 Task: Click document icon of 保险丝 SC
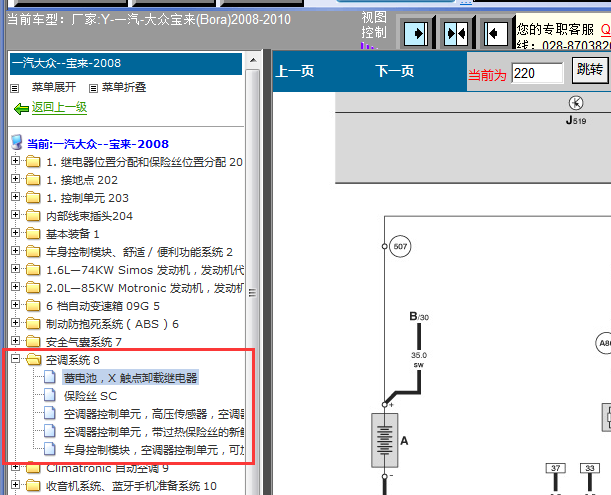[x=49, y=395]
